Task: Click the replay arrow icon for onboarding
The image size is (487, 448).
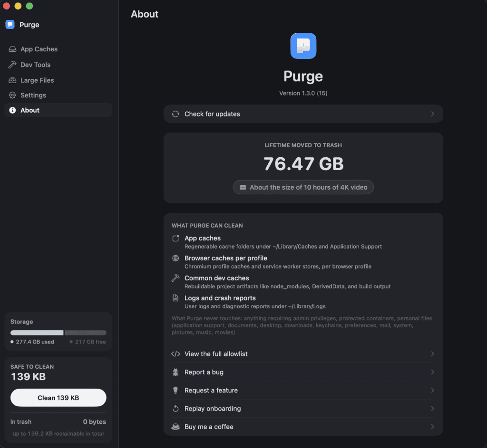Action: click(x=175, y=408)
